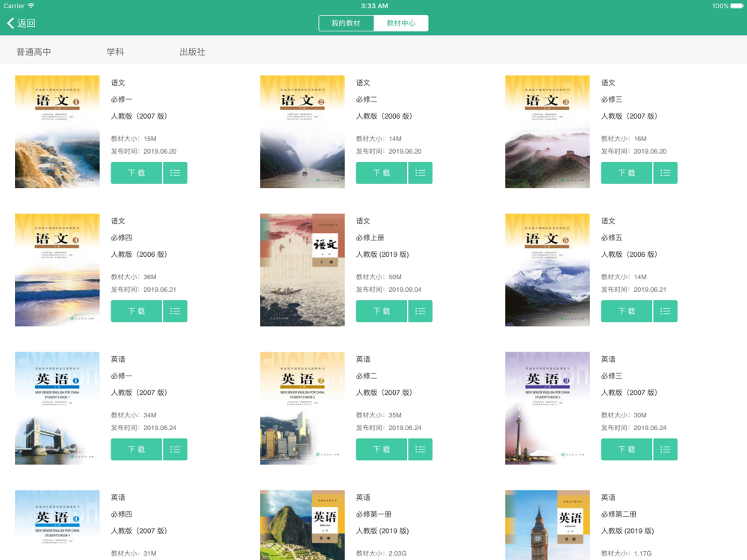The image size is (747, 560).
Task: Tap the 必修上册 title text
Action: coord(371,237)
